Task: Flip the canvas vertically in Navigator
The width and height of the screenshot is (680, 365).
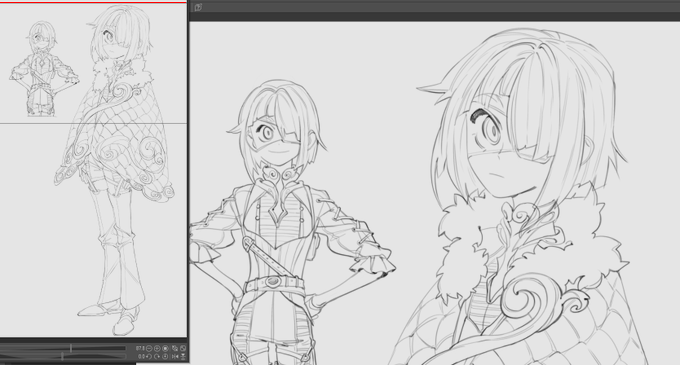Action: click(183, 356)
